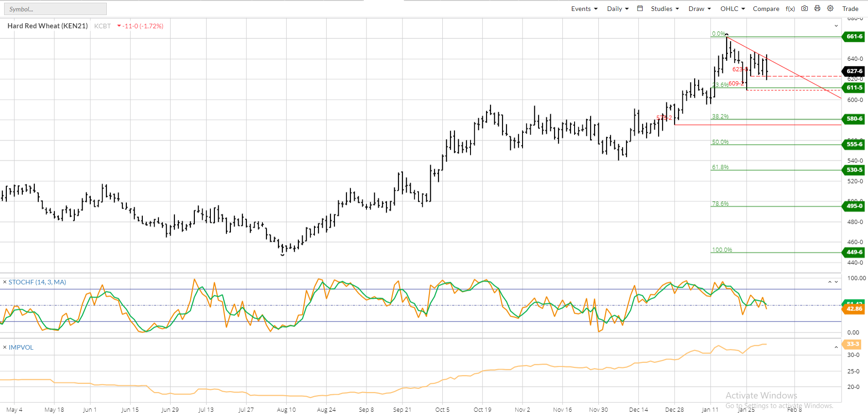Open the f(x) expression tool
Viewport: 868px width, 414px height.
click(790, 8)
